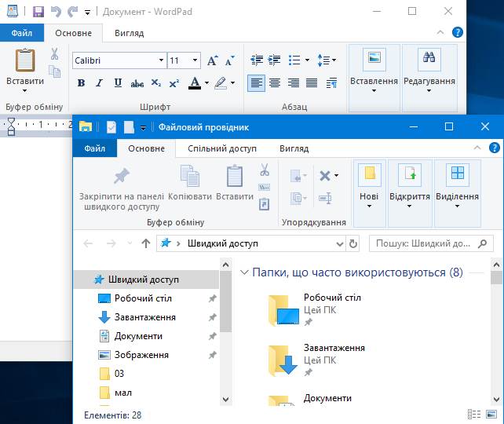Switch to details view in Explorer status bar
Image resolution: width=504 pixels, height=424 pixels.
474,415
